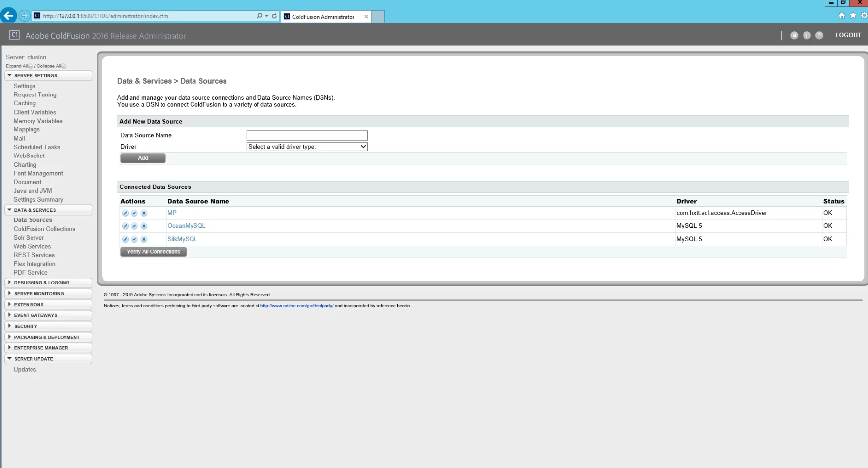Viewport: 868px width, 468px height.
Task: Open Settings in the sidebar
Action: pos(25,86)
